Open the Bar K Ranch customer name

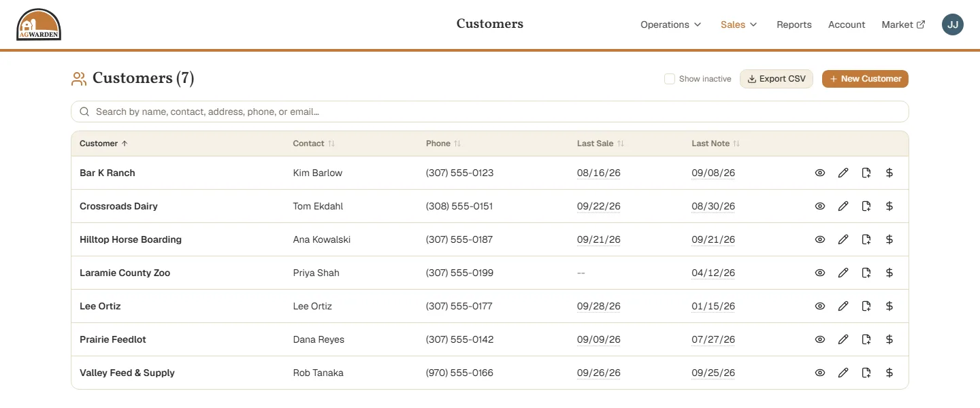(108, 173)
